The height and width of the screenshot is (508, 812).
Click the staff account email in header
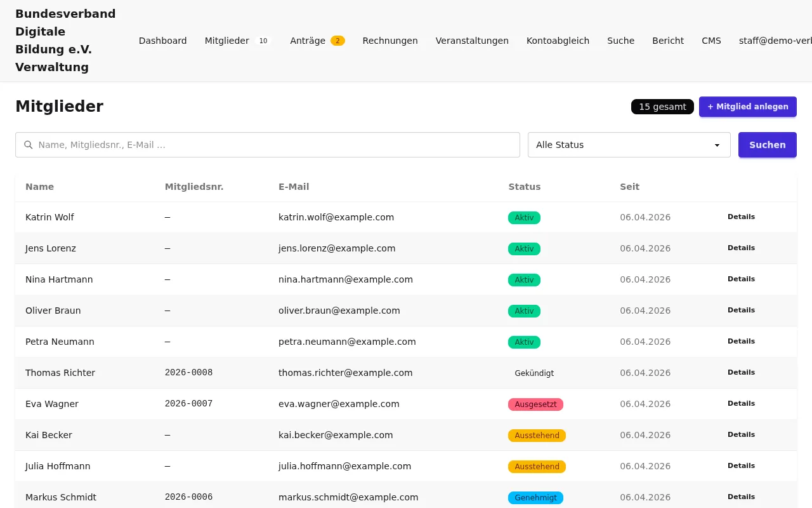pos(775,41)
